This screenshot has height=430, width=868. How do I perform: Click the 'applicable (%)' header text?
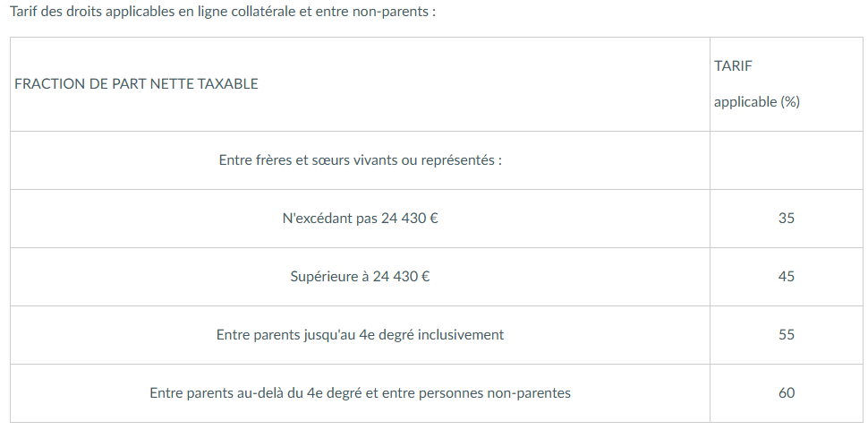(756, 102)
